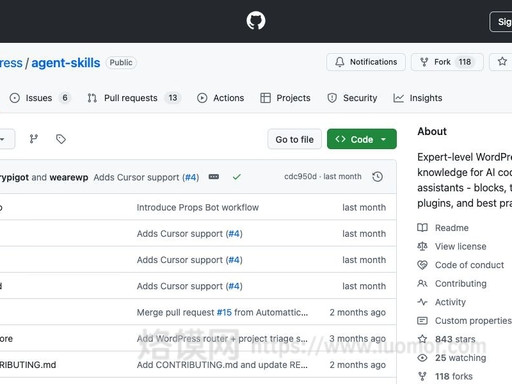Viewport: 512px width, 384px height.
Task: Open 'Introduce Props Bot workflow' commit
Action: pyautogui.click(x=198, y=207)
